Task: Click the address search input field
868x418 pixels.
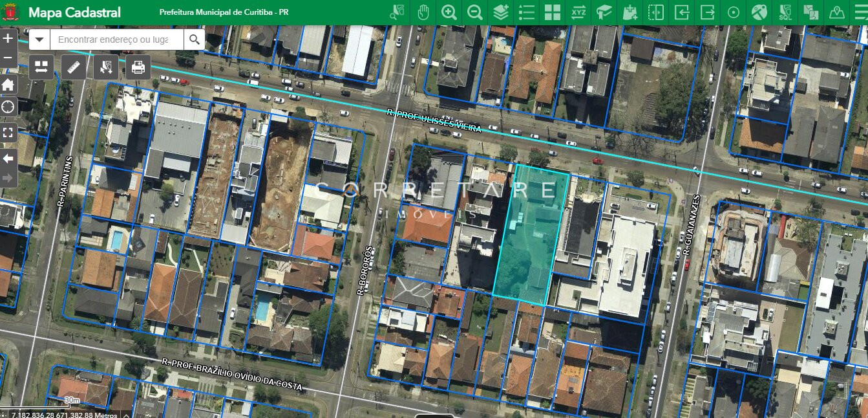Action: [x=116, y=40]
